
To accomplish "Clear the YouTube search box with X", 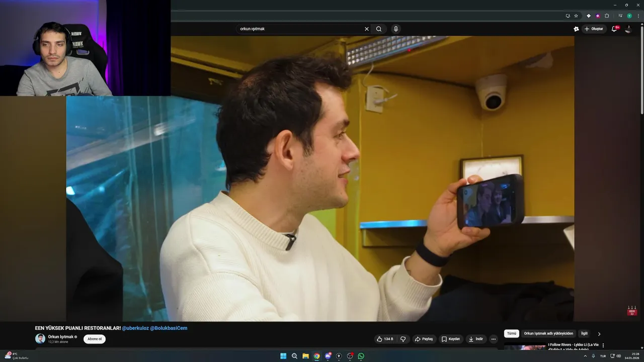I will point(366,29).
